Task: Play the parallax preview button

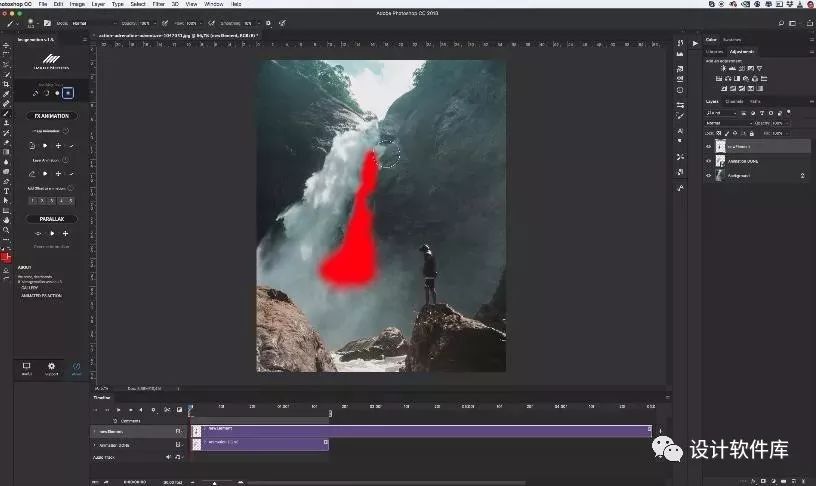Action: point(52,234)
